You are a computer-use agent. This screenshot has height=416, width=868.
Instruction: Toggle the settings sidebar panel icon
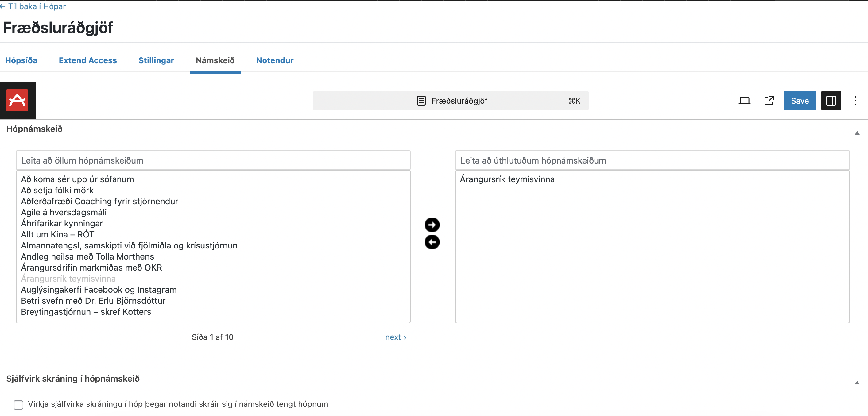click(831, 101)
